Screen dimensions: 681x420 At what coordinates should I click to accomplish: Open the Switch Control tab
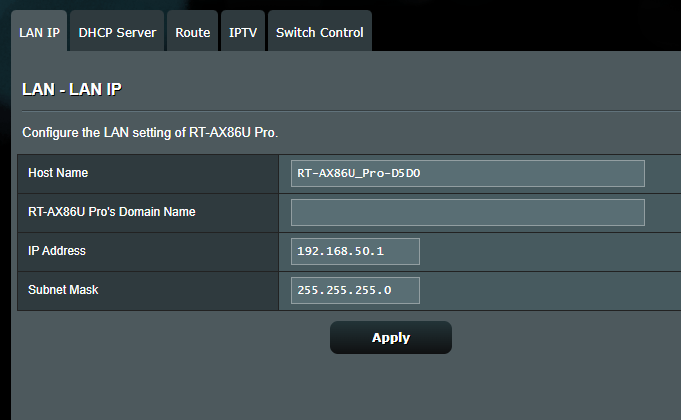point(320,31)
